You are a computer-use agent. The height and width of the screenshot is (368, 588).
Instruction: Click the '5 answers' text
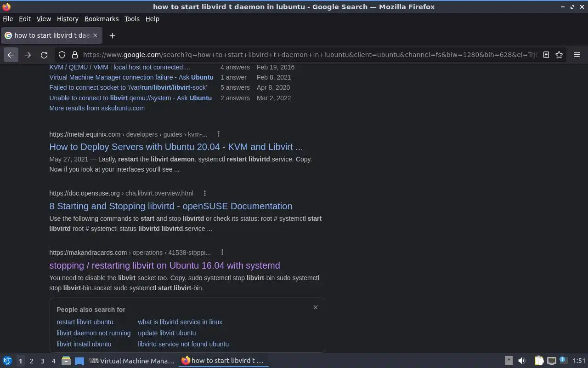click(235, 87)
